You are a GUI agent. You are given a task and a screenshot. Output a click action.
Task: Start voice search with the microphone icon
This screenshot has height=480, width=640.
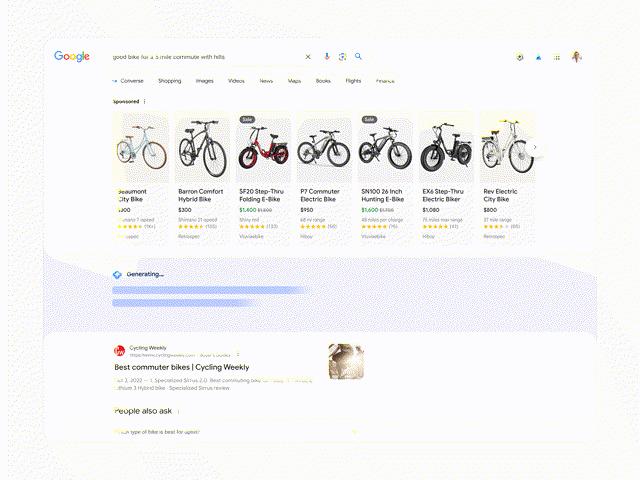[x=327, y=57]
